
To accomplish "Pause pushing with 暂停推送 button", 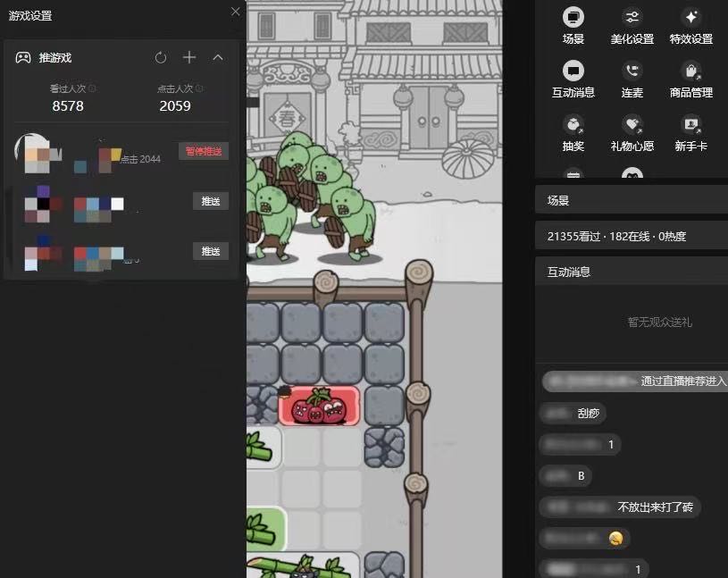I will click(x=203, y=152).
